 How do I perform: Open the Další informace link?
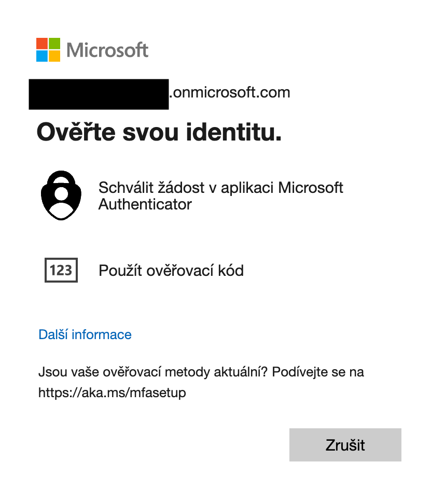coord(85,334)
